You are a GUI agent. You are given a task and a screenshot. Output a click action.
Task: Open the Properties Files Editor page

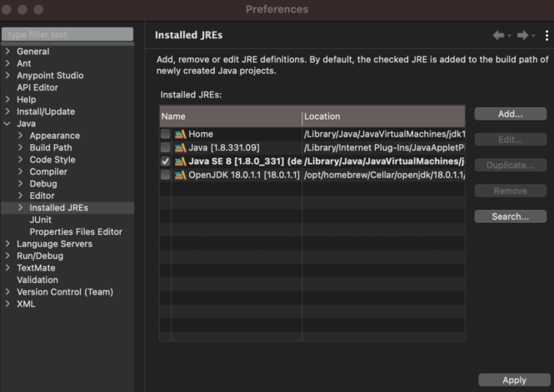[x=76, y=232]
